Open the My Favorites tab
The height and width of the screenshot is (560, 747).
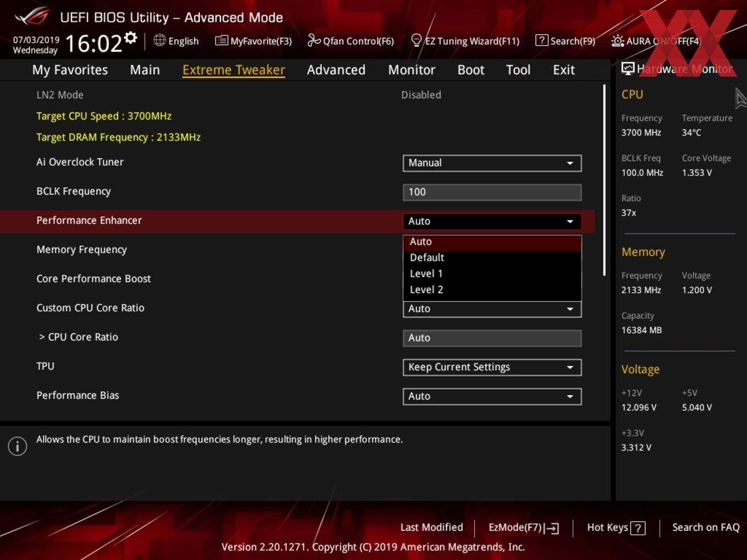(x=70, y=70)
